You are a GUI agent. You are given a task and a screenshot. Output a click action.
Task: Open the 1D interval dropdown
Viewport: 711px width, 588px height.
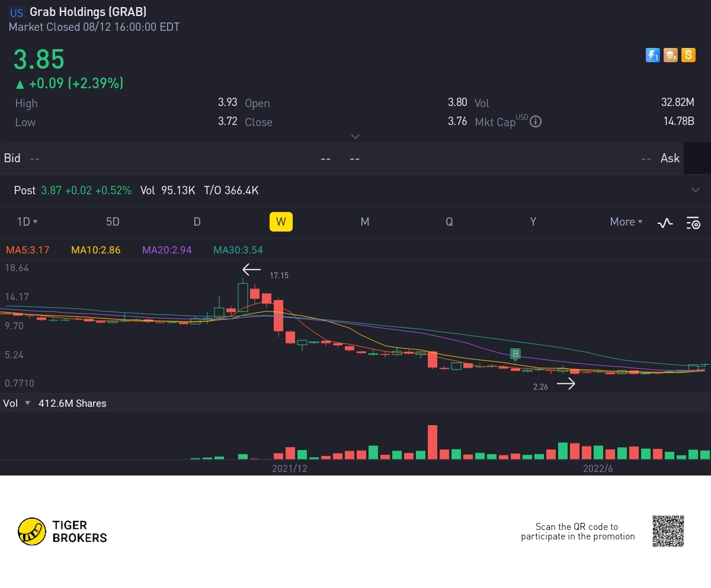[x=27, y=221]
